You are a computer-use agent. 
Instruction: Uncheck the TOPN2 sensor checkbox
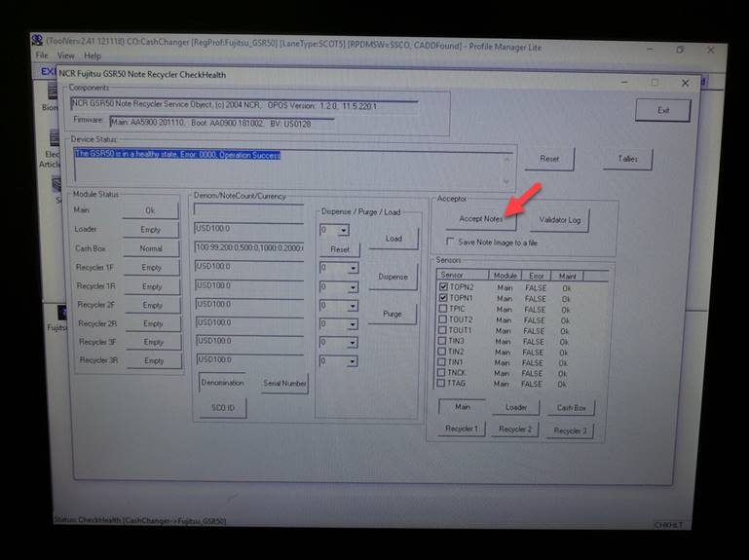pos(444,287)
